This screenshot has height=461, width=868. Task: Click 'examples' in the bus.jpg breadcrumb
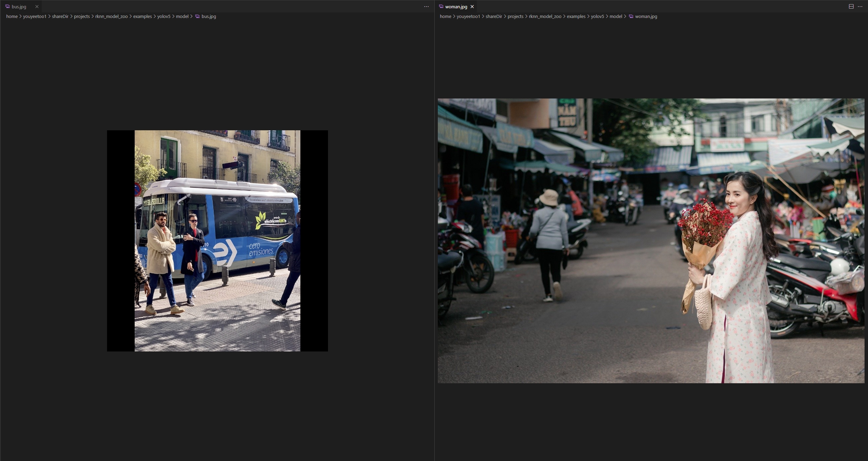click(x=143, y=16)
